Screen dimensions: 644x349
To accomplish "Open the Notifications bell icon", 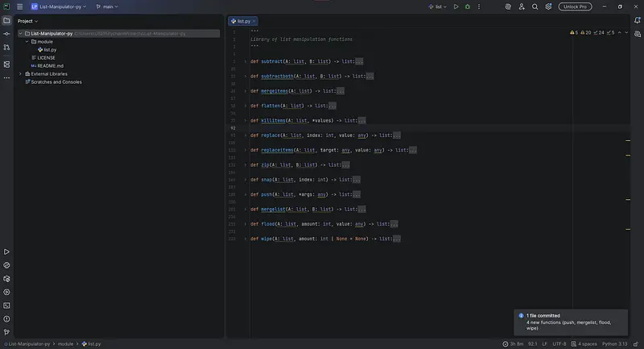I will 637,20.
